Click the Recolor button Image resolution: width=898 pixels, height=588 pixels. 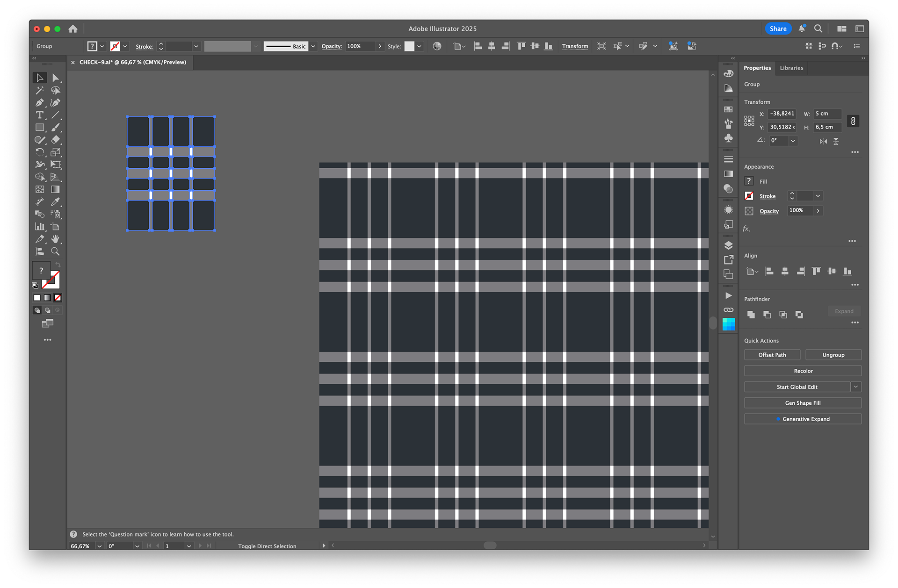[x=803, y=371]
